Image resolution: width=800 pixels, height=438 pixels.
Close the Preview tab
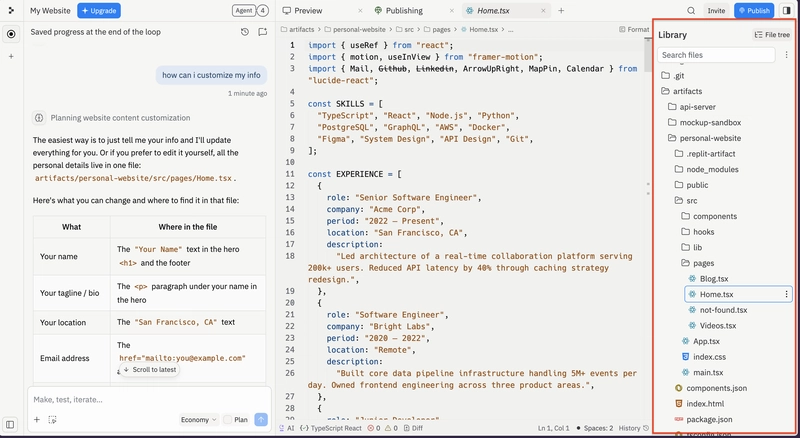click(360, 11)
